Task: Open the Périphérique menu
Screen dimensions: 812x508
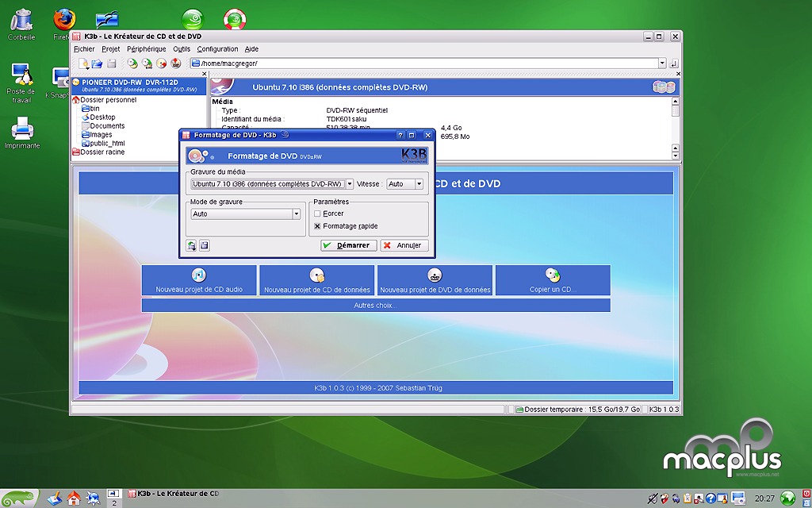Action: (x=147, y=49)
